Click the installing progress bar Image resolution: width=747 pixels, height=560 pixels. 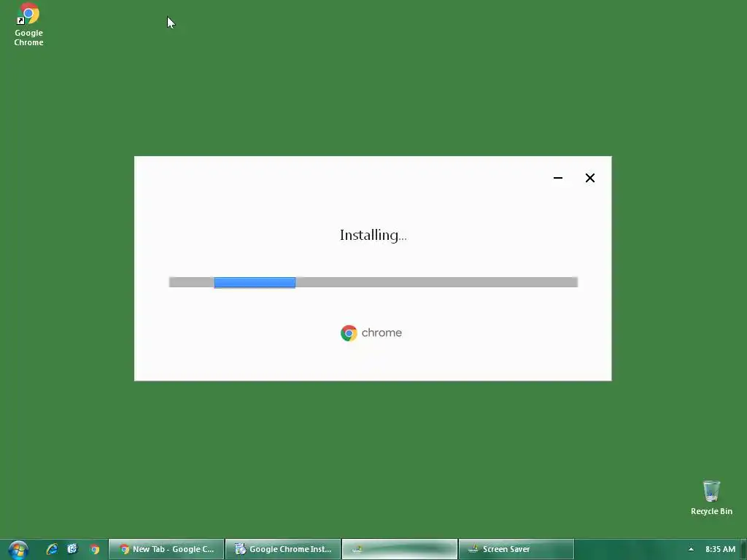tap(373, 282)
